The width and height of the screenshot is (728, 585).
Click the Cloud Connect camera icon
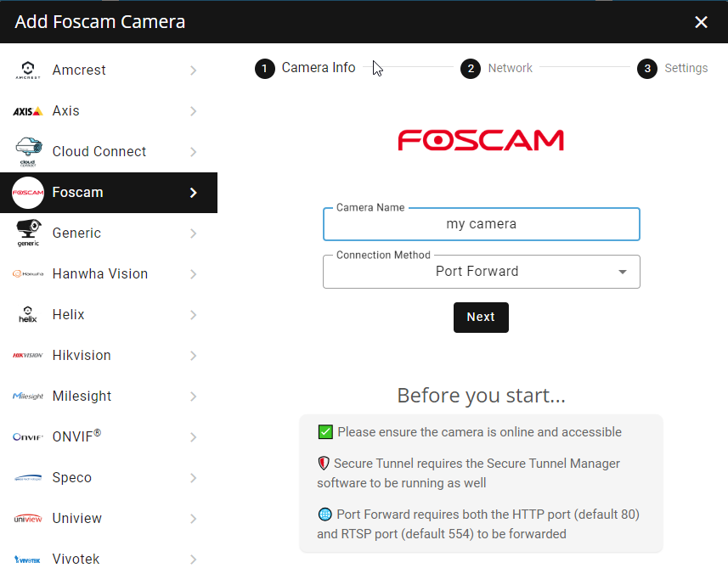(28, 151)
